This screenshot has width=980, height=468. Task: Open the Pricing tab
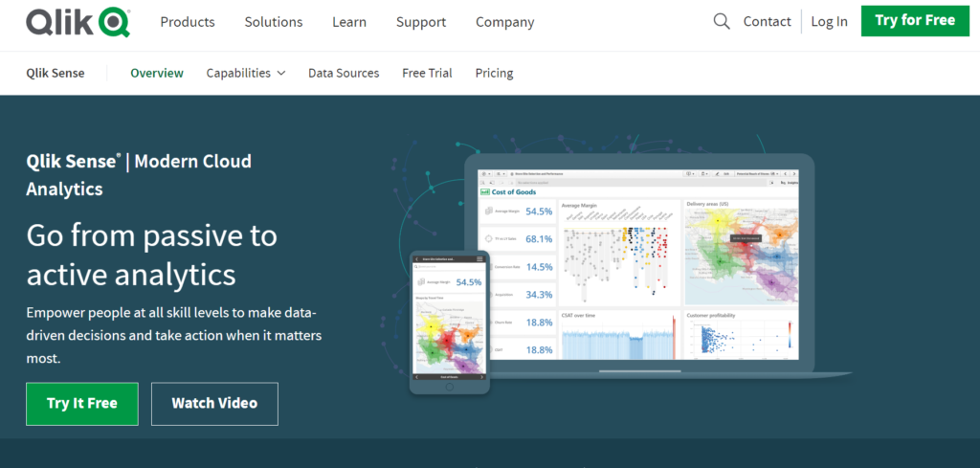pyautogui.click(x=494, y=73)
